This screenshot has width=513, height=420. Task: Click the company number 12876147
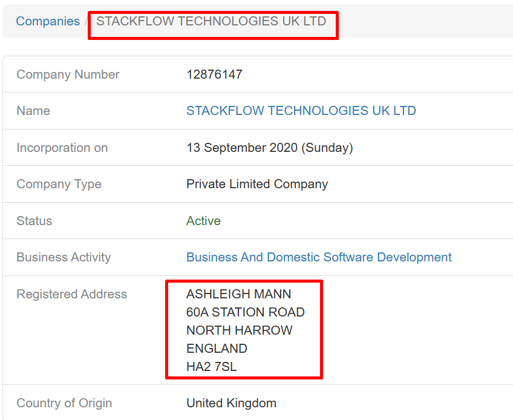click(x=214, y=74)
